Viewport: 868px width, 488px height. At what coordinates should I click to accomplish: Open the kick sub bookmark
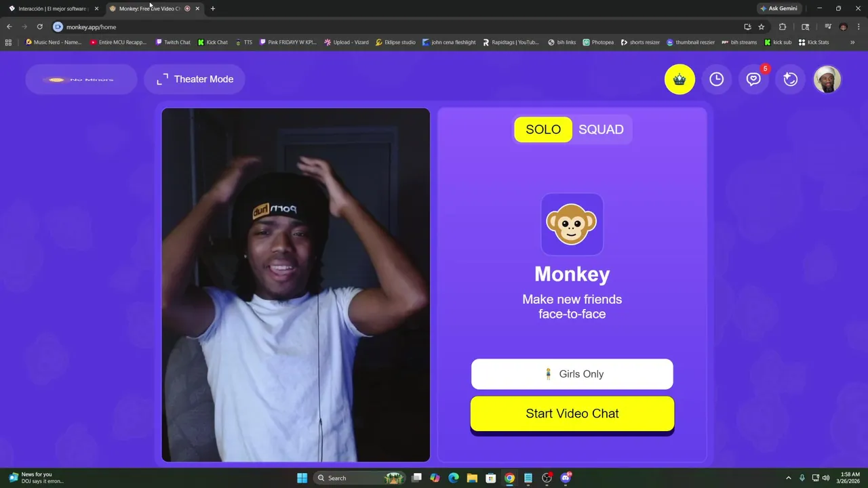click(778, 42)
